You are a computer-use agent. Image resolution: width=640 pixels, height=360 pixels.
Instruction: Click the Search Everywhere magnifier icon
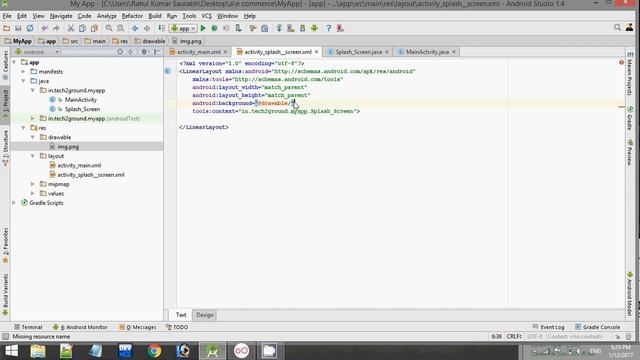(617, 27)
